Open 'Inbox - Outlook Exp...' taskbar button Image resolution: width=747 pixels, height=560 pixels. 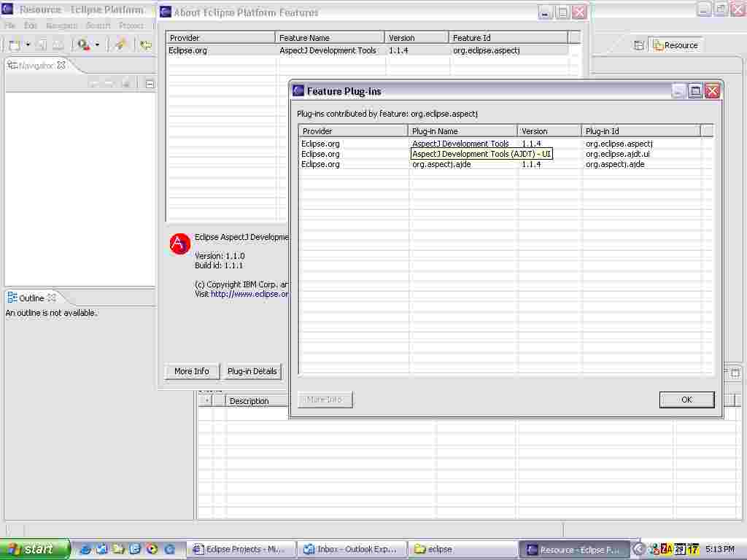click(x=352, y=549)
